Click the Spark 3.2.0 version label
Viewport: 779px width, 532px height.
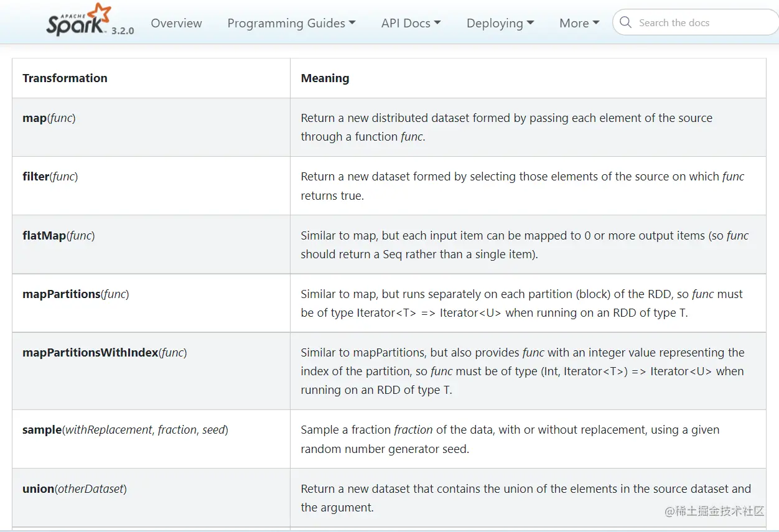pyautogui.click(x=123, y=30)
